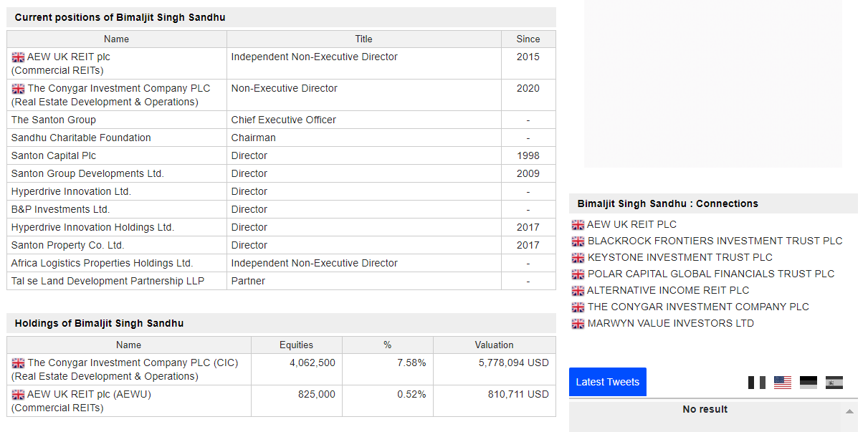Open MARWYN VALUE INVESTORS LTD connection
The width and height of the screenshot is (868, 432).
[671, 323]
